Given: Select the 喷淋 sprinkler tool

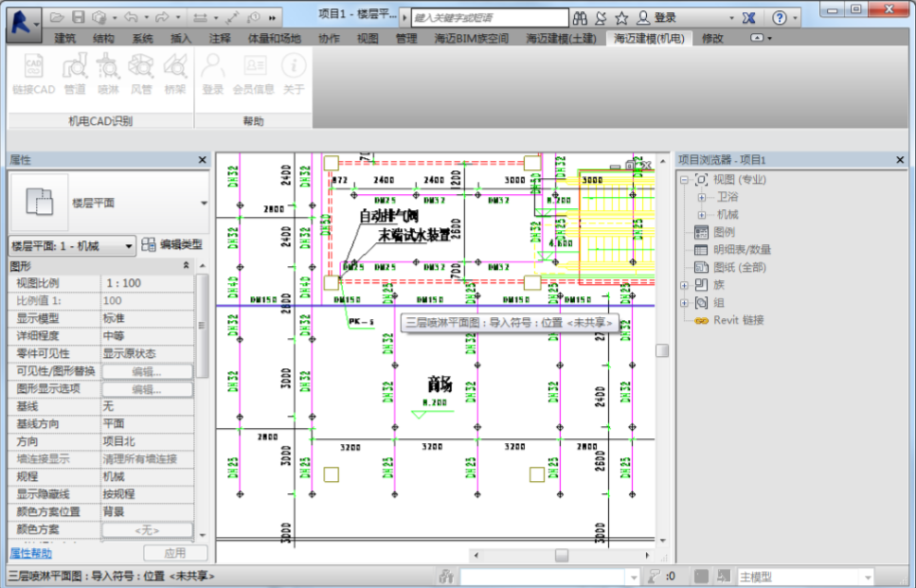Looking at the screenshot, I should pos(108,74).
